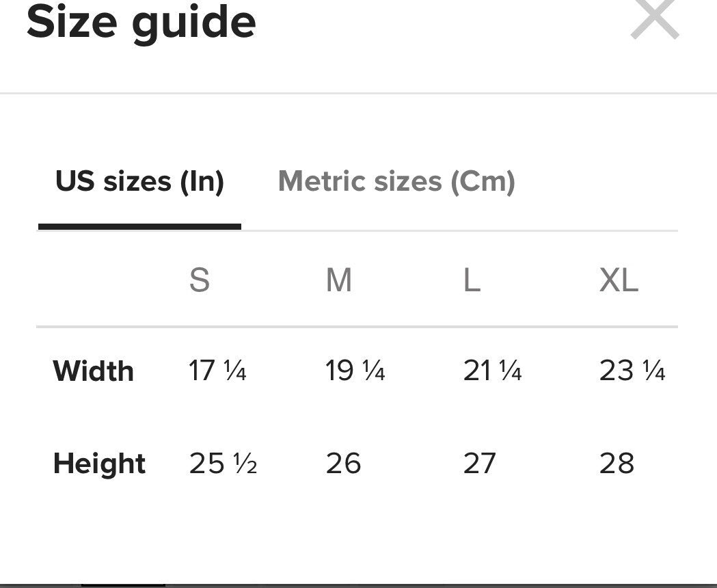This screenshot has height=588, width=717.
Task: Select the 23 ¼ width value
Action: coord(632,371)
